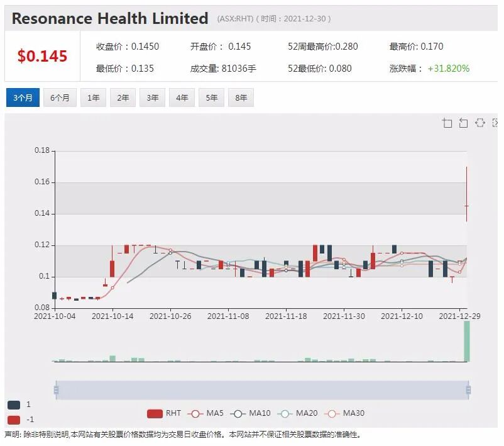
Task: Toggle the dark '1' volume legend swatch
Action: 14,405
